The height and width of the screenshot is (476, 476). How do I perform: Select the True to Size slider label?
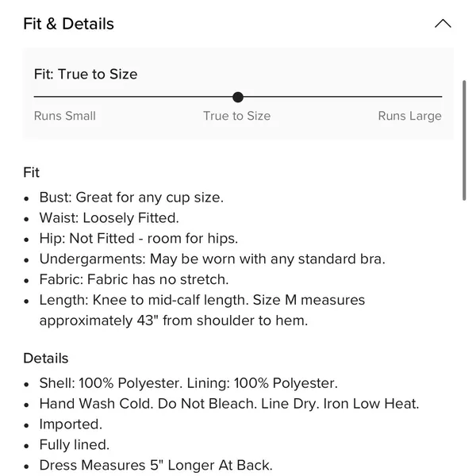coord(236,116)
